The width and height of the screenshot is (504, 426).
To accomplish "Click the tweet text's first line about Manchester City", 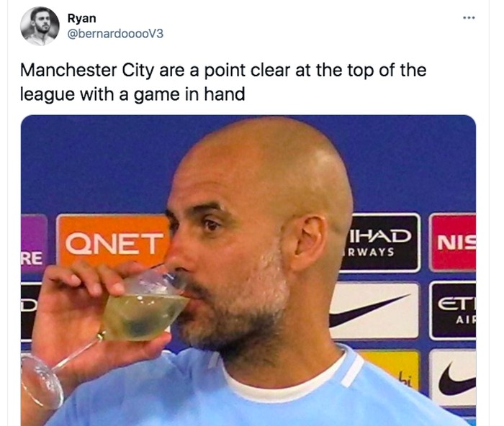I will pyautogui.click(x=222, y=71).
